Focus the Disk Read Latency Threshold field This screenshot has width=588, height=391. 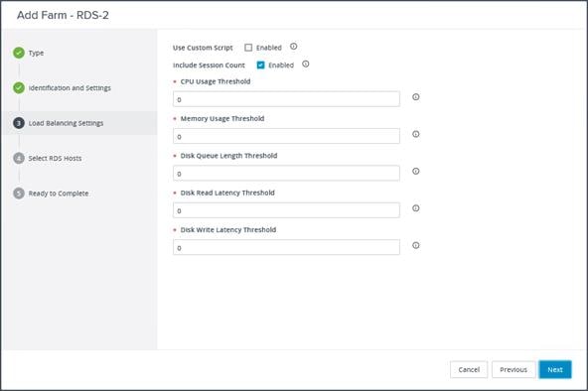(x=286, y=210)
